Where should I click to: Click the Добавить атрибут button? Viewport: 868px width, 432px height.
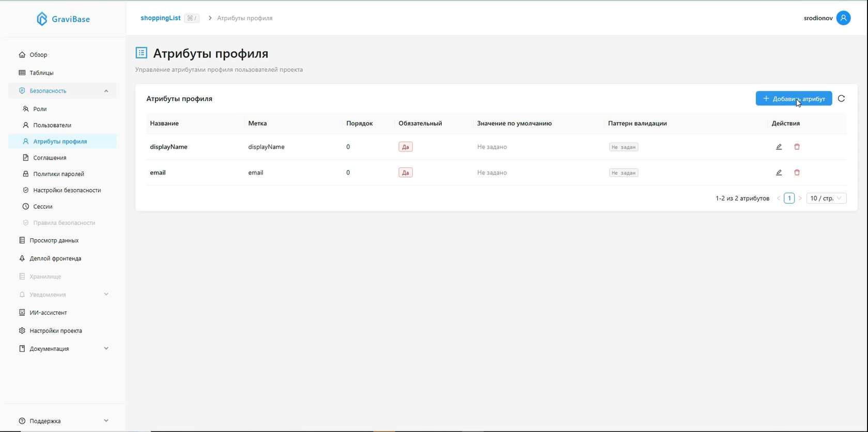[x=794, y=99]
